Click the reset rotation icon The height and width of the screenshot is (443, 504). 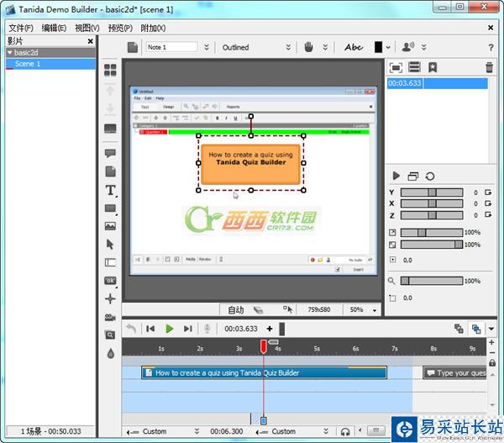click(430, 176)
